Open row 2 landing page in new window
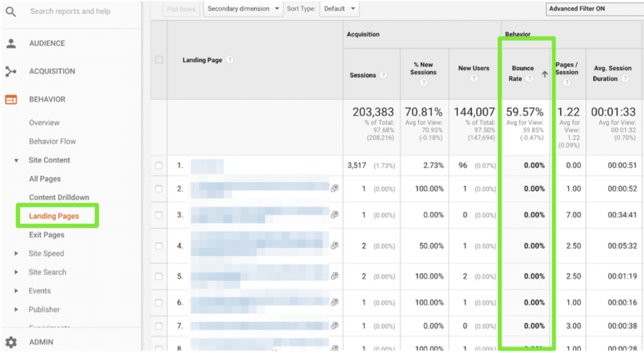 point(334,188)
